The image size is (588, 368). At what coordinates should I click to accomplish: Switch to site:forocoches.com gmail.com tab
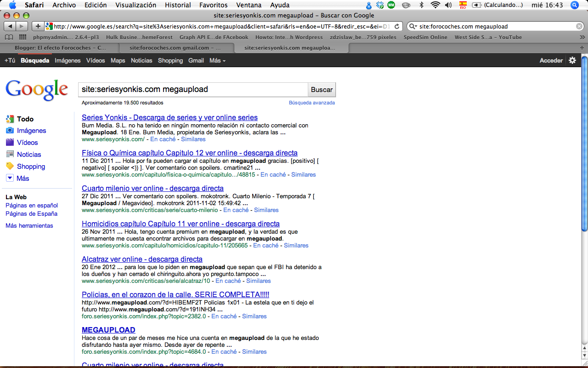[x=175, y=47]
